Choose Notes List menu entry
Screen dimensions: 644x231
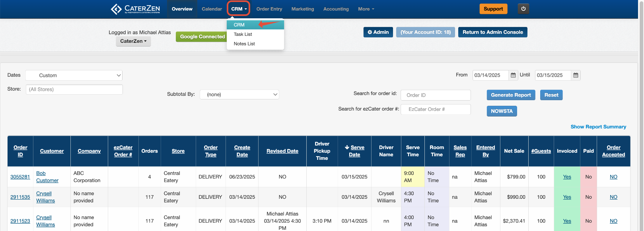point(255,44)
